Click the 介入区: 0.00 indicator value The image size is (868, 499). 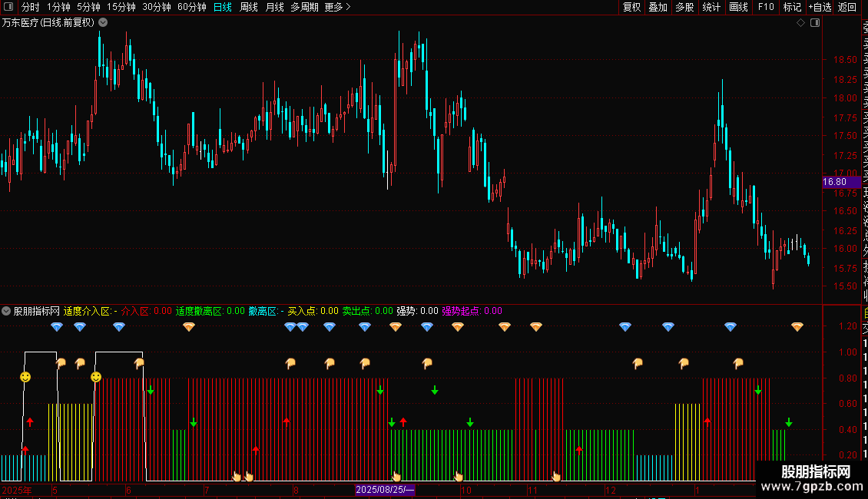[x=146, y=311]
